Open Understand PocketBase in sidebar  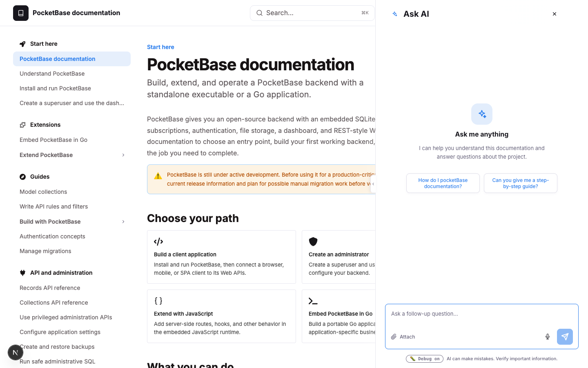(72, 74)
